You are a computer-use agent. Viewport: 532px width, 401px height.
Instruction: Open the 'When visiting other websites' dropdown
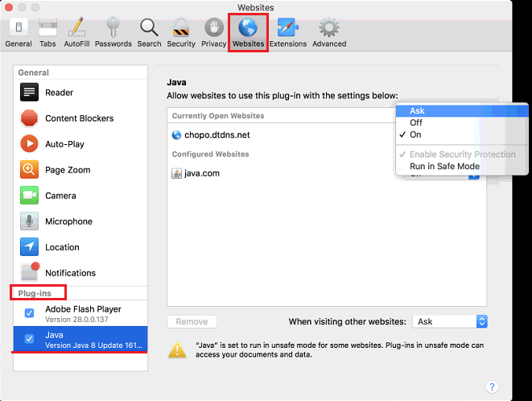coord(450,321)
